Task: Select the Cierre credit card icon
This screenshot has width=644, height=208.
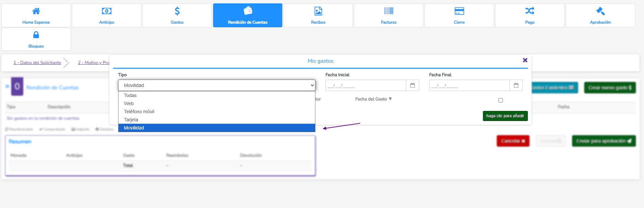Action: [459, 11]
